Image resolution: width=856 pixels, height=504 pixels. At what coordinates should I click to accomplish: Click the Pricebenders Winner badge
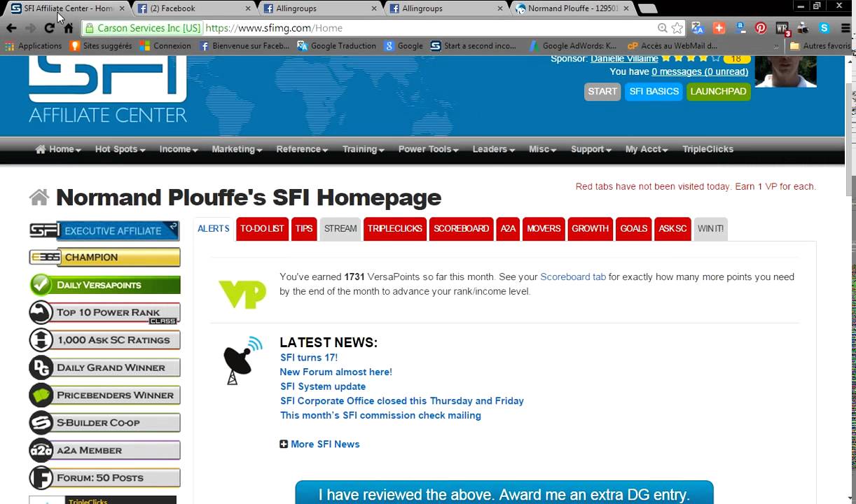pyautogui.click(x=104, y=395)
